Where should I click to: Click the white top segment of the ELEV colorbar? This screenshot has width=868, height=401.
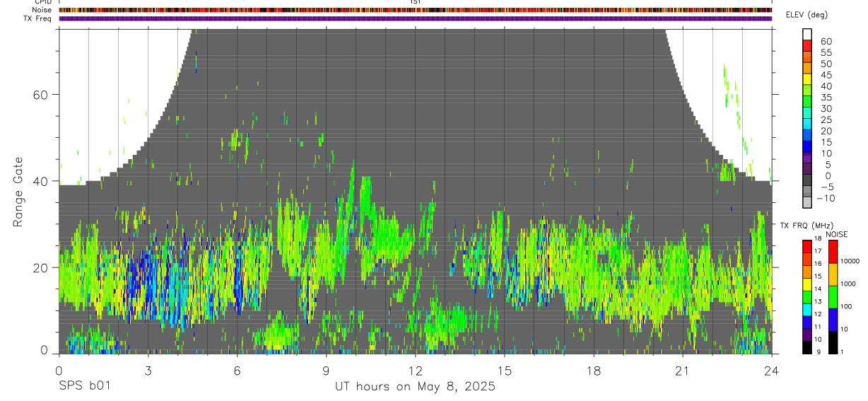tap(808, 34)
